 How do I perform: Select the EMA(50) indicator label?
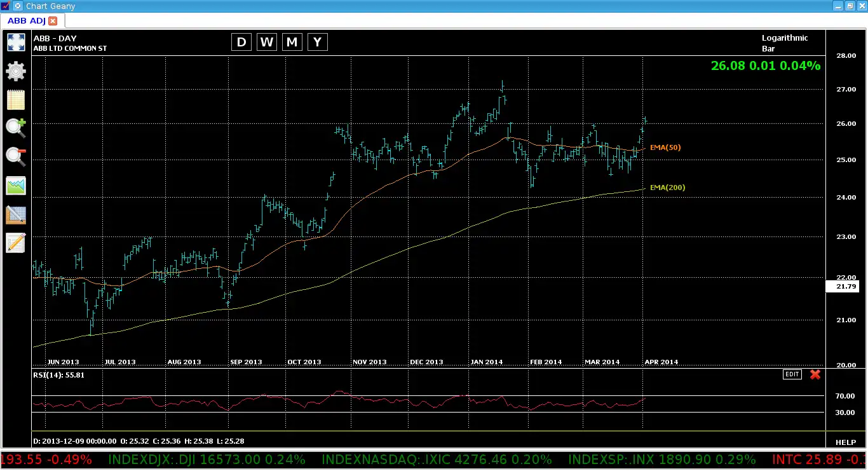[665, 147]
